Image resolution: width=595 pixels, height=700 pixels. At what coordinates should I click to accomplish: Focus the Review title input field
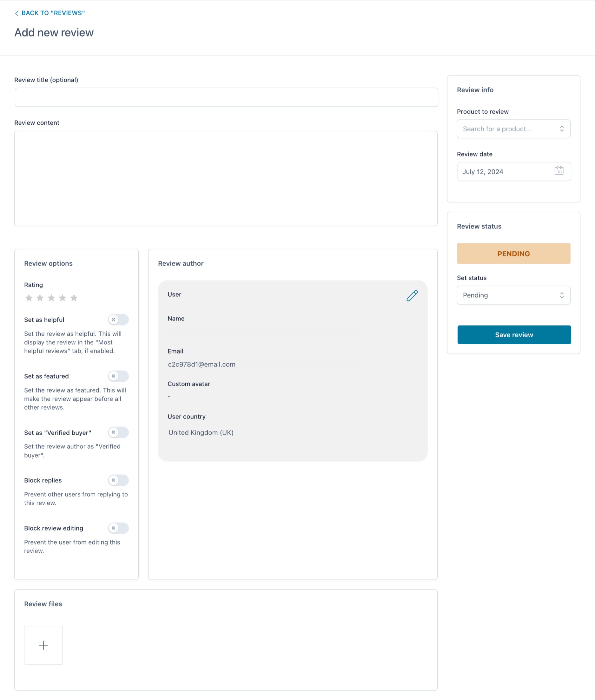226,97
